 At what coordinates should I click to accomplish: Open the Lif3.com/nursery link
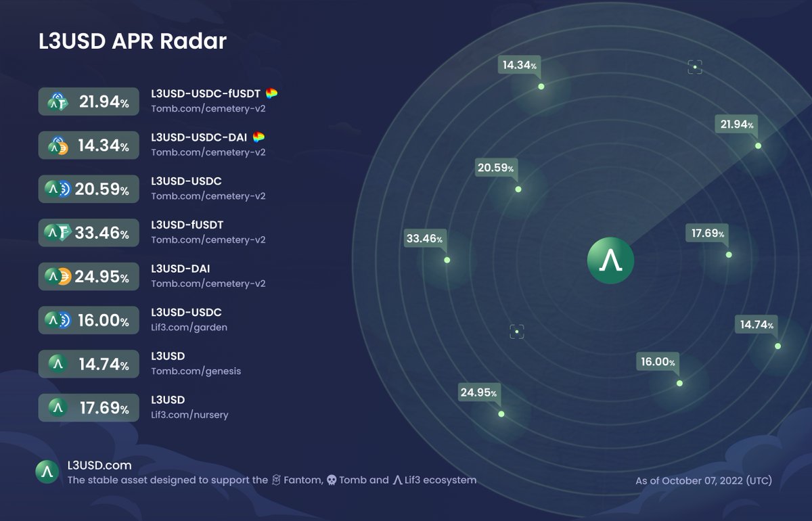pos(190,415)
